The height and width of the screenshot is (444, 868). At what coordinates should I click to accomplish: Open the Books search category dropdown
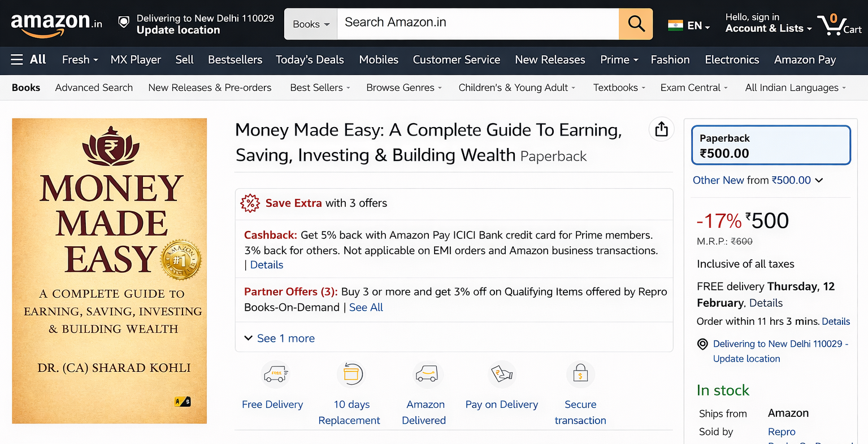click(310, 24)
